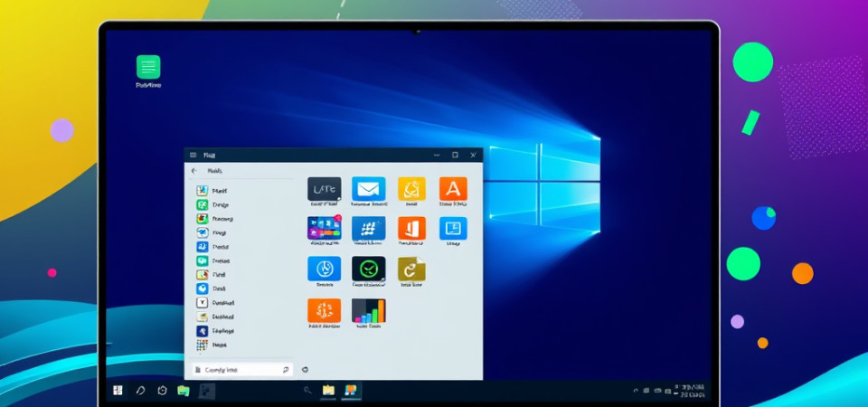Screen dimensions: 868x407
Task: Open the dark tile showing a colorful bar chart
Action: pyautogui.click(x=369, y=310)
